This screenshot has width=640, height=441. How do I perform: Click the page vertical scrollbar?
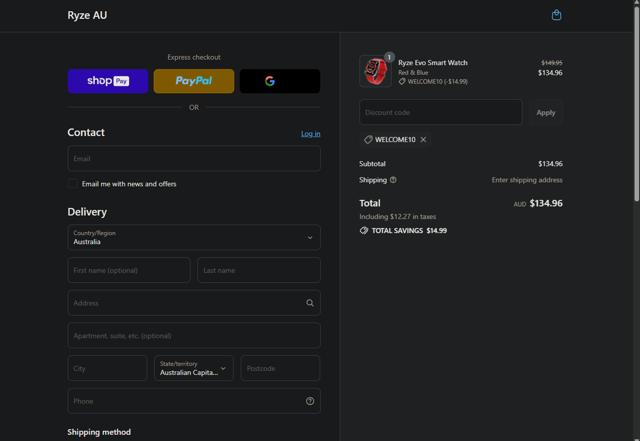click(x=636, y=102)
